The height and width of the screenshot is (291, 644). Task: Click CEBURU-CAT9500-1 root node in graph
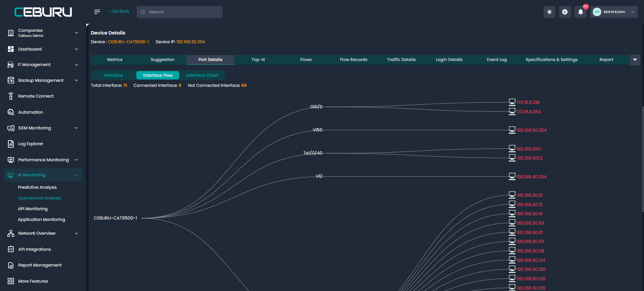pos(116,218)
